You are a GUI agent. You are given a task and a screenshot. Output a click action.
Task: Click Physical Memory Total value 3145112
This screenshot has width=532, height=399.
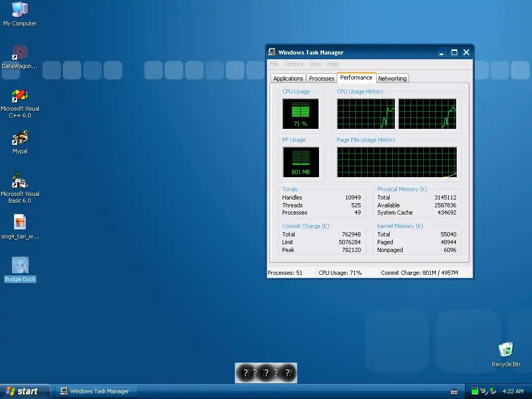(445, 197)
